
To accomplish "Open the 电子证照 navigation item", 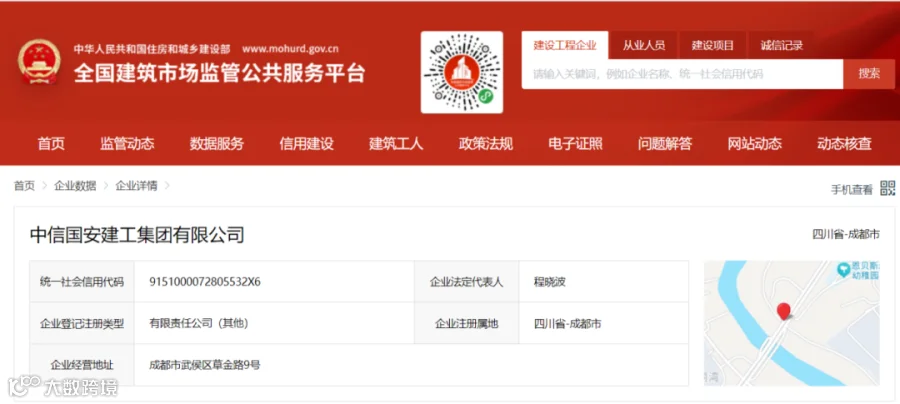I will tap(575, 143).
